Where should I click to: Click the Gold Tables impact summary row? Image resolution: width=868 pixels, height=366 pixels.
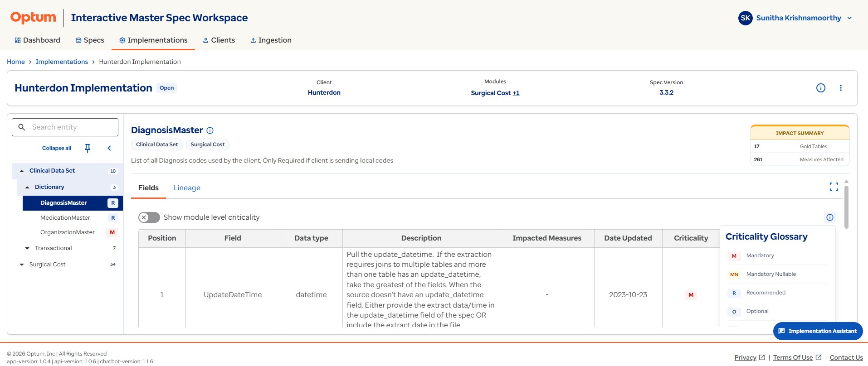point(800,146)
